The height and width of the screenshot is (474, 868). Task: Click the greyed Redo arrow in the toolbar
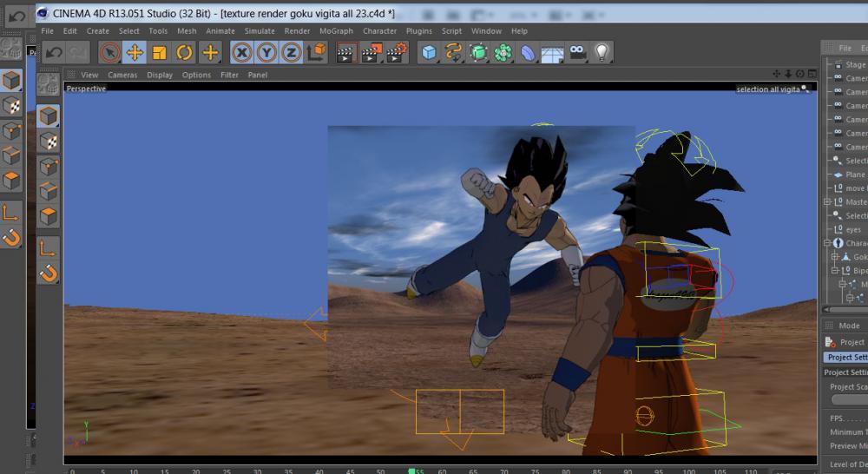77,53
